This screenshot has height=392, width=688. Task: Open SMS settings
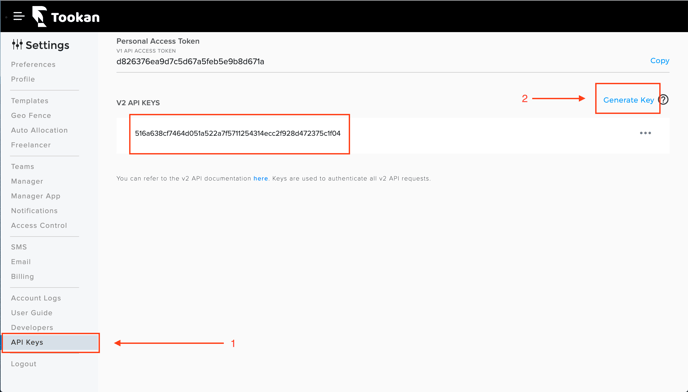(19, 247)
